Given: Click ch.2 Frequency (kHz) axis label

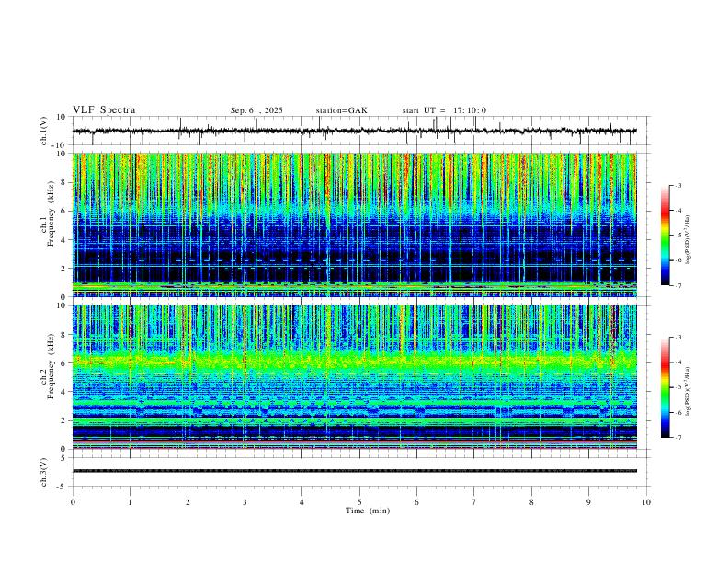Looking at the screenshot, I should (x=48, y=366).
